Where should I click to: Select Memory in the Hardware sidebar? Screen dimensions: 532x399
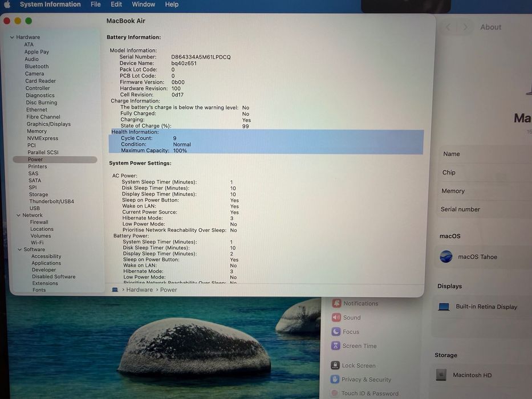pos(36,131)
